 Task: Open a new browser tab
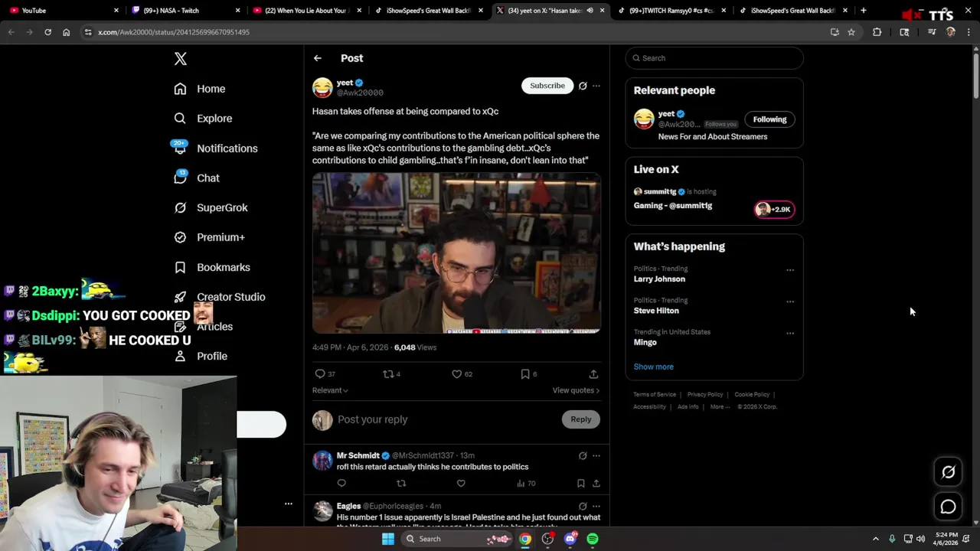[x=863, y=11]
